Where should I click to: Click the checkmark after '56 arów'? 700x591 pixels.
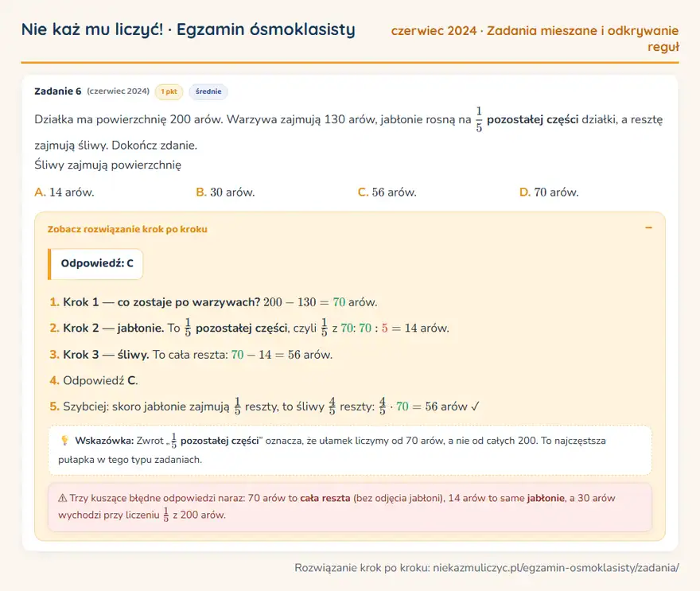(x=475, y=406)
